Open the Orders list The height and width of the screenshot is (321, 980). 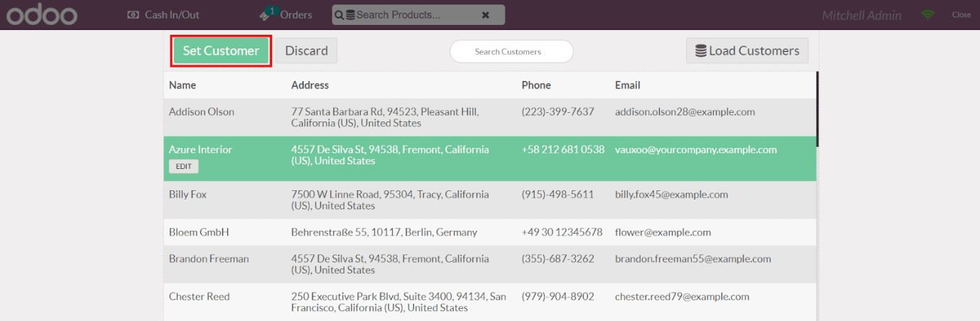pos(285,14)
